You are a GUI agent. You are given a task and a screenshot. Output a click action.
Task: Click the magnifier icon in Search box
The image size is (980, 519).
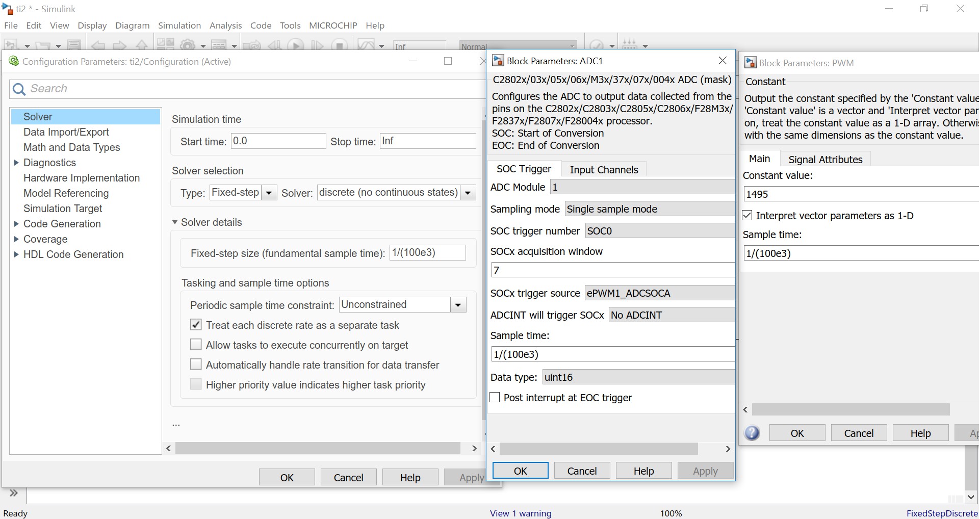tap(19, 89)
